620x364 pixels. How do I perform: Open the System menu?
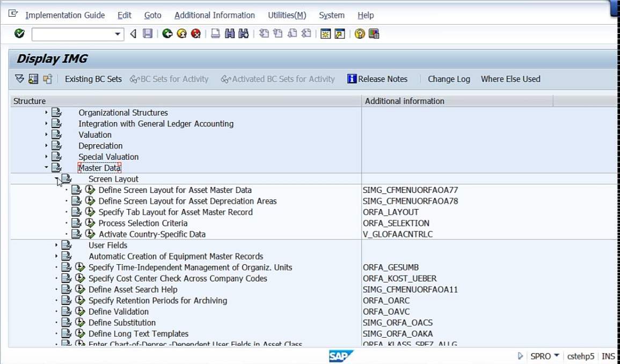[332, 16]
